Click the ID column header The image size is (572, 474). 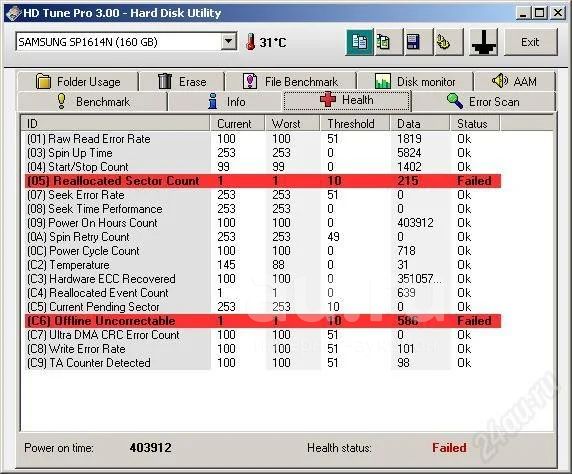coord(115,124)
